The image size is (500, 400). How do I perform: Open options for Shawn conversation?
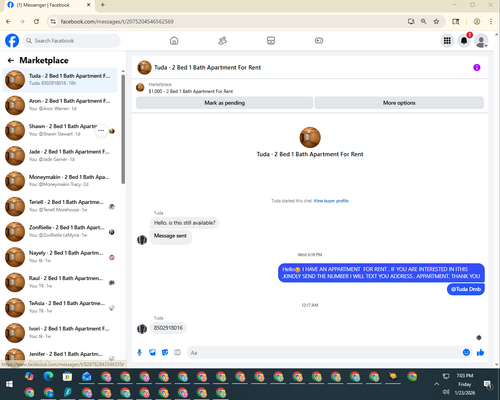click(101, 131)
